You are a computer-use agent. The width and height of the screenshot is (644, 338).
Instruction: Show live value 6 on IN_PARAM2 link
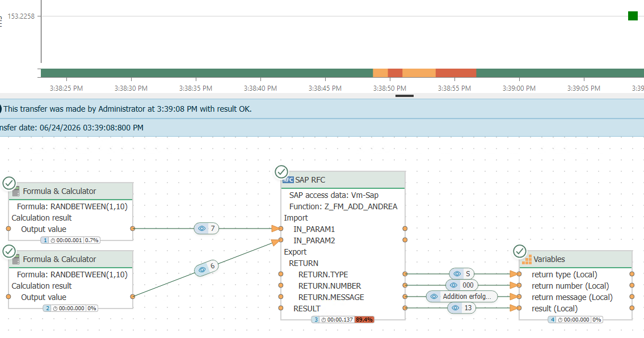pyautogui.click(x=207, y=268)
